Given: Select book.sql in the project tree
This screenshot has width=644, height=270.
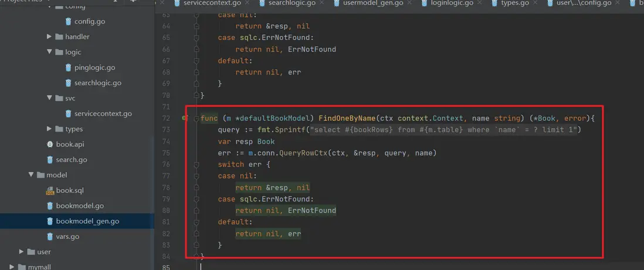Looking at the screenshot, I should pos(70,191).
